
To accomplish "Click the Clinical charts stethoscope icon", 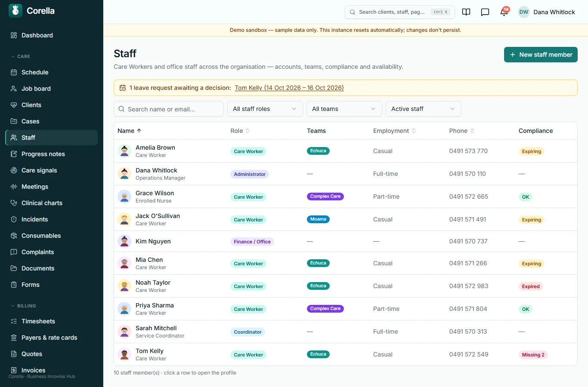I will (x=14, y=203).
